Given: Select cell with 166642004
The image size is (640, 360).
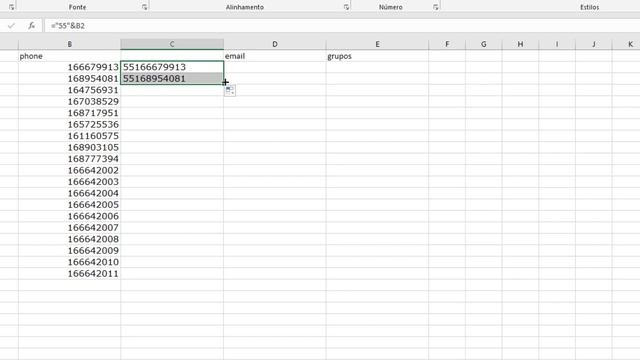Looking at the screenshot, I should [69, 193].
